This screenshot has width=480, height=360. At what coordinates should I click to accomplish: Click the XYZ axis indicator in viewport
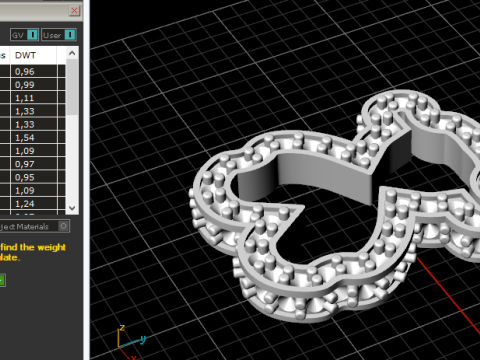coord(132,342)
